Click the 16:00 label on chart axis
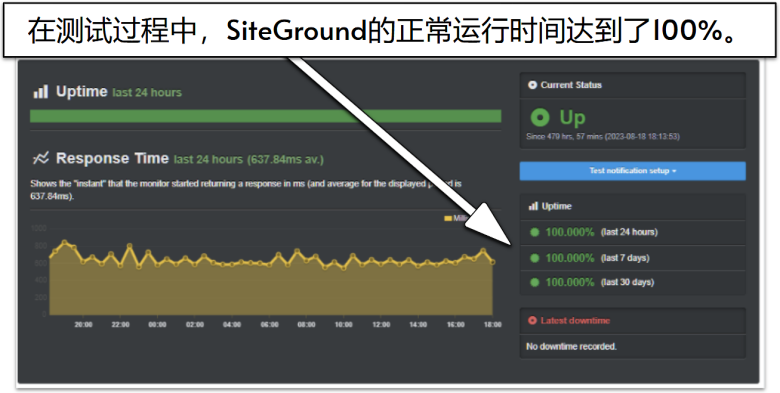The height and width of the screenshot is (393, 780). pyautogui.click(x=455, y=324)
